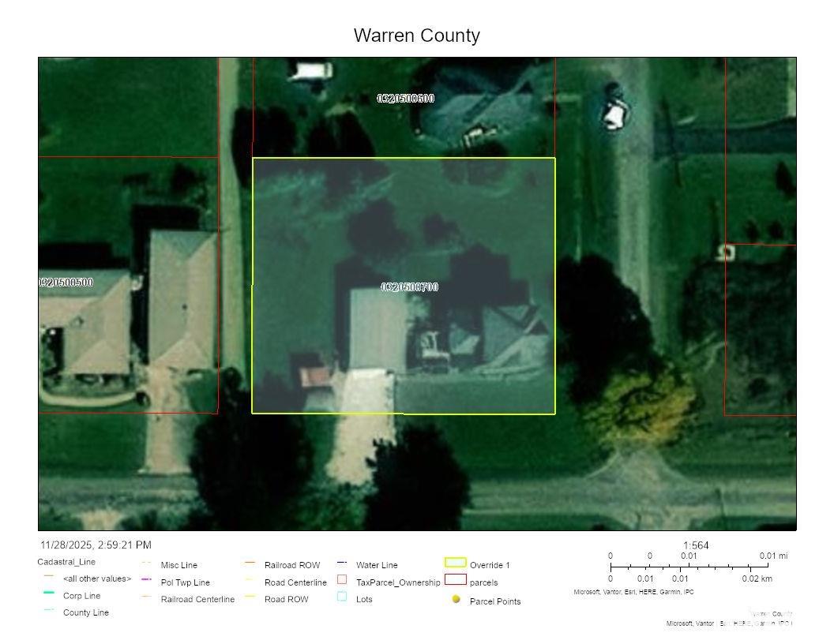Click the print date timestamp text

tap(96, 545)
